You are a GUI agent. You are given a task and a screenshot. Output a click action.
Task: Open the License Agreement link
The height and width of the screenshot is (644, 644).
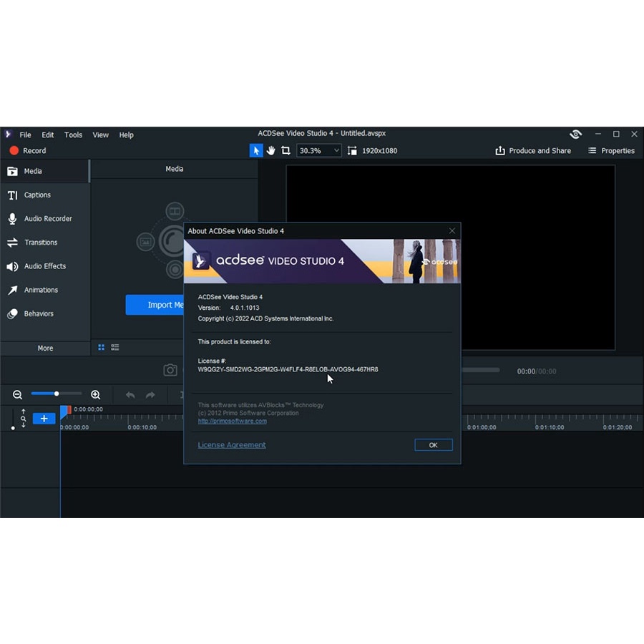(232, 445)
